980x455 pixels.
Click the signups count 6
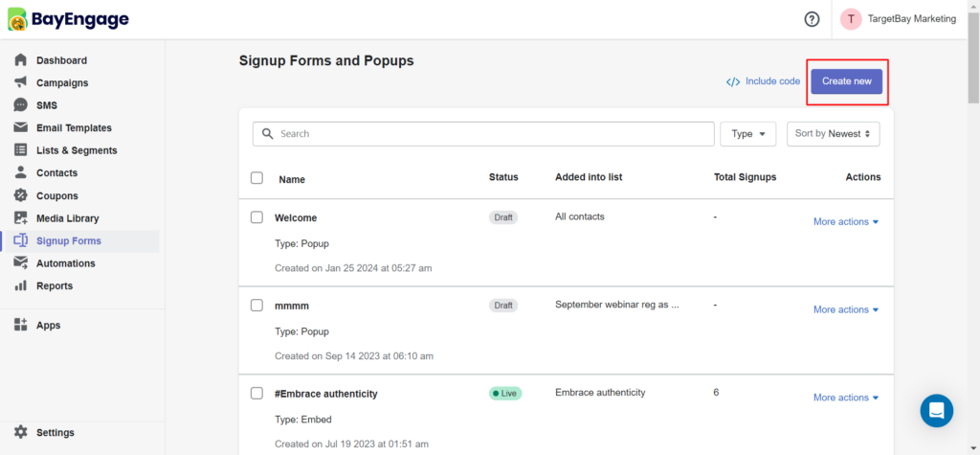pyautogui.click(x=716, y=393)
